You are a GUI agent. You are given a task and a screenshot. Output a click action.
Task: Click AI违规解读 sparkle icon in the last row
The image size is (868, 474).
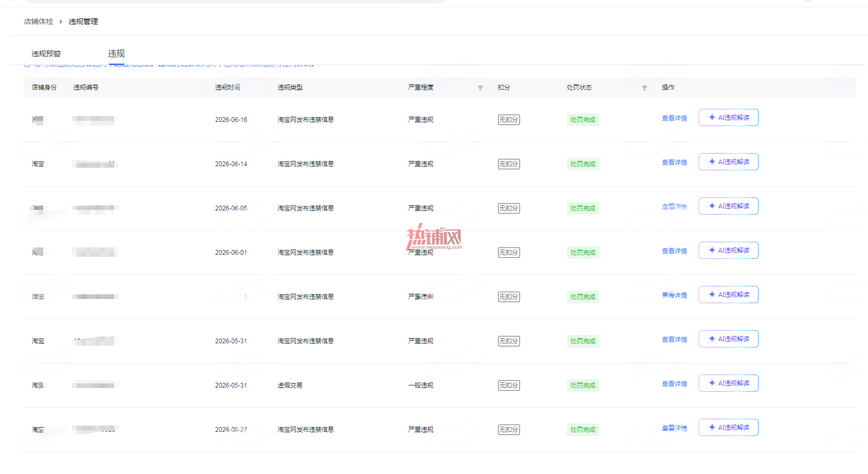712,428
